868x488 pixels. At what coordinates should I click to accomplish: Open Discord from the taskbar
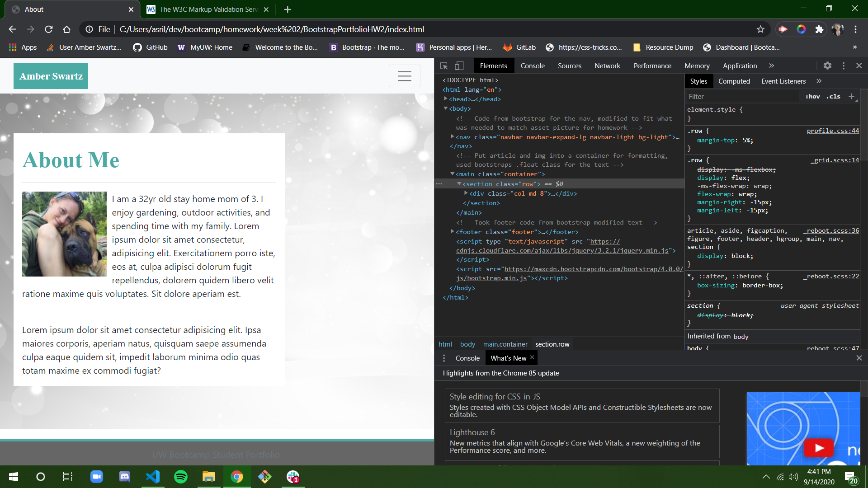pos(124,477)
